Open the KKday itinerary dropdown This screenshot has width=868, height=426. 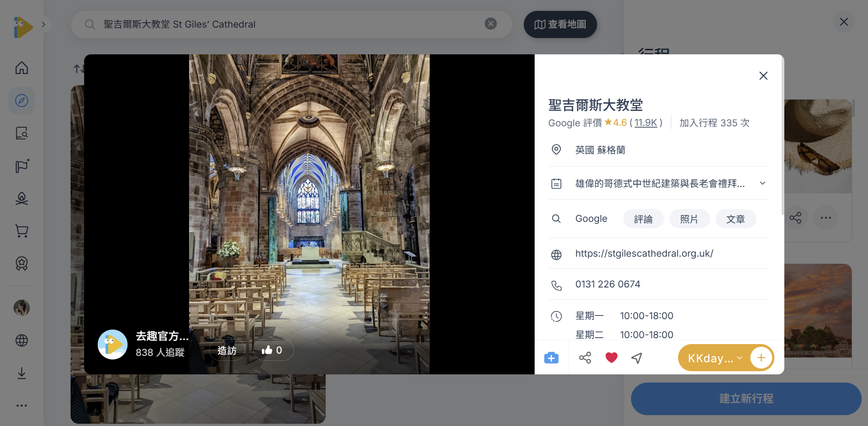(714, 359)
